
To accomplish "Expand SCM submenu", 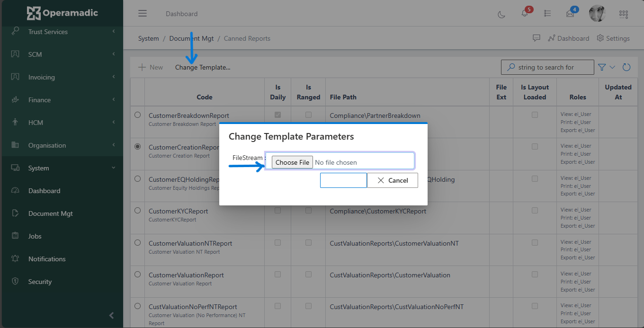I will 114,54.
